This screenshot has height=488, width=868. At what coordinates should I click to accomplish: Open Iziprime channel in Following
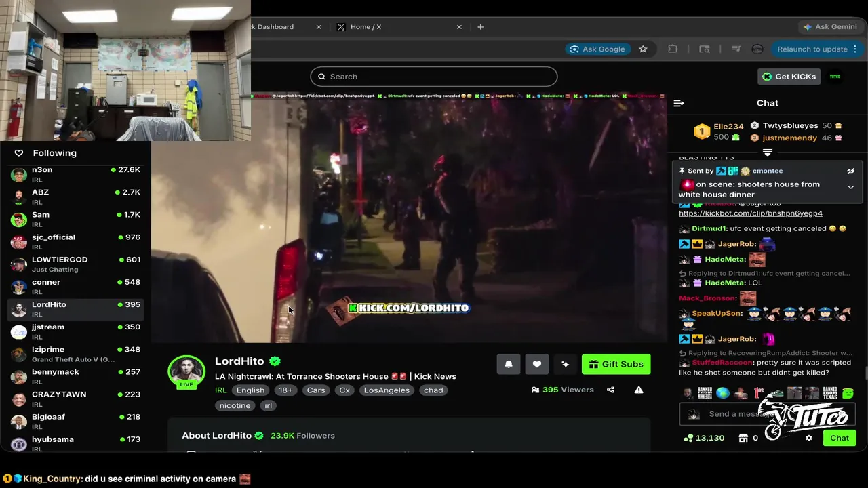pyautogui.click(x=76, y=354)
